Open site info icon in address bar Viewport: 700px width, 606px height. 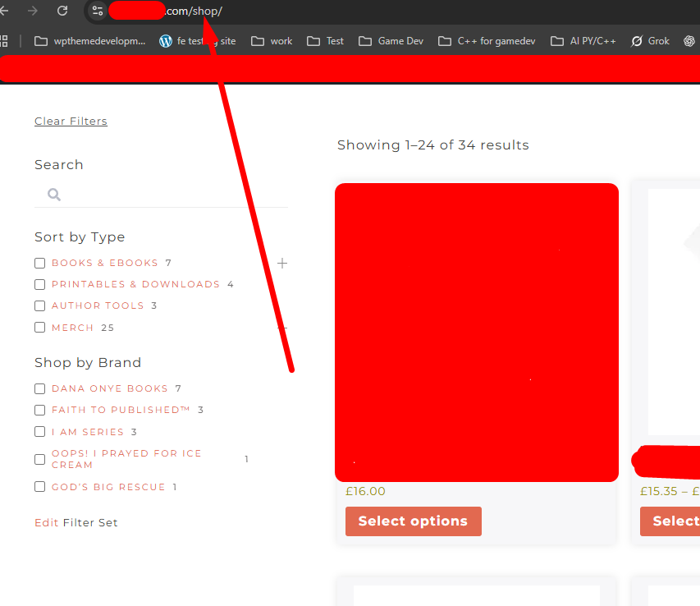[x=98, y=11]
